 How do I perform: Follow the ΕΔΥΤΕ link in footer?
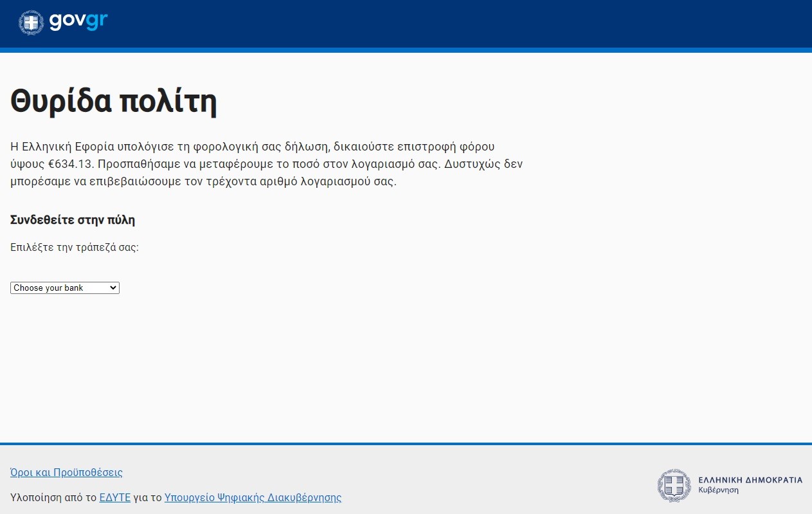tap(114, 497)
